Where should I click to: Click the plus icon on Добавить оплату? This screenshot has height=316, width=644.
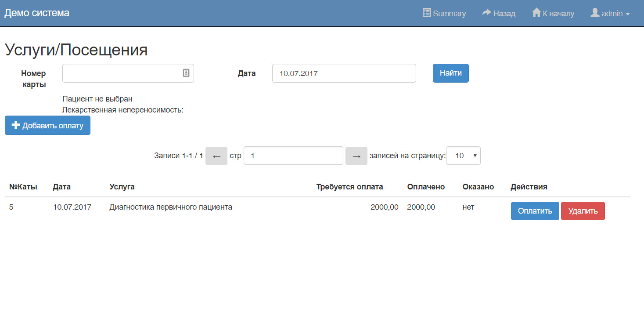pos(16,125)
